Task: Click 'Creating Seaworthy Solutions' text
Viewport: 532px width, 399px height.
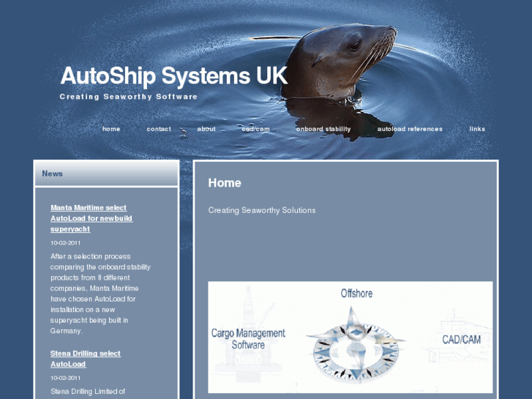Action: [262, 210]
